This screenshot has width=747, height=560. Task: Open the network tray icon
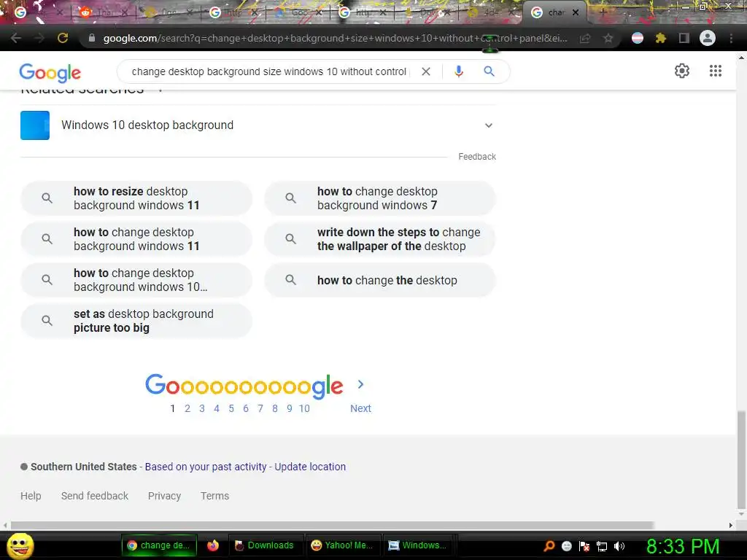[602, 546]
